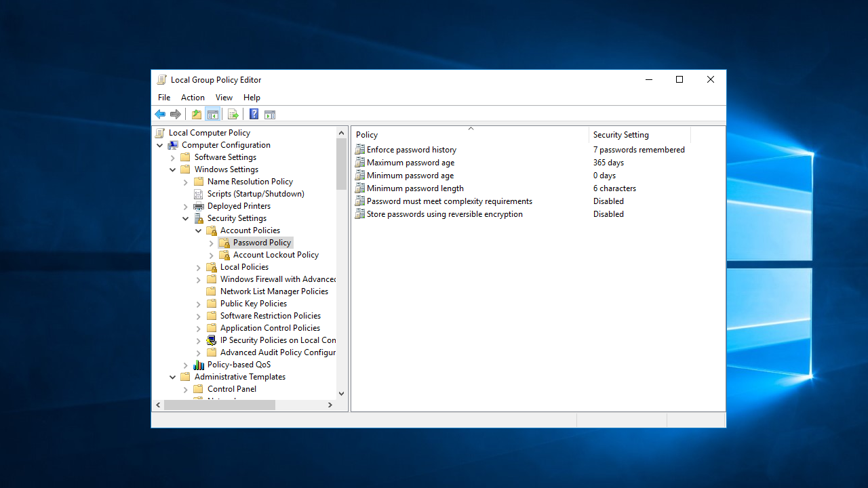Collapse the Administrative Templates node
This screenshot has height=488, width=868.
[173, 378]
